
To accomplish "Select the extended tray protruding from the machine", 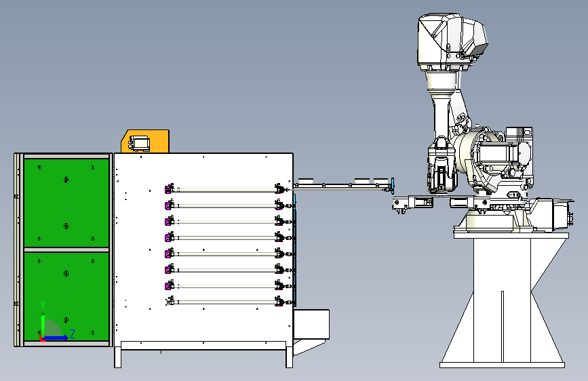I will coord(343,185).
